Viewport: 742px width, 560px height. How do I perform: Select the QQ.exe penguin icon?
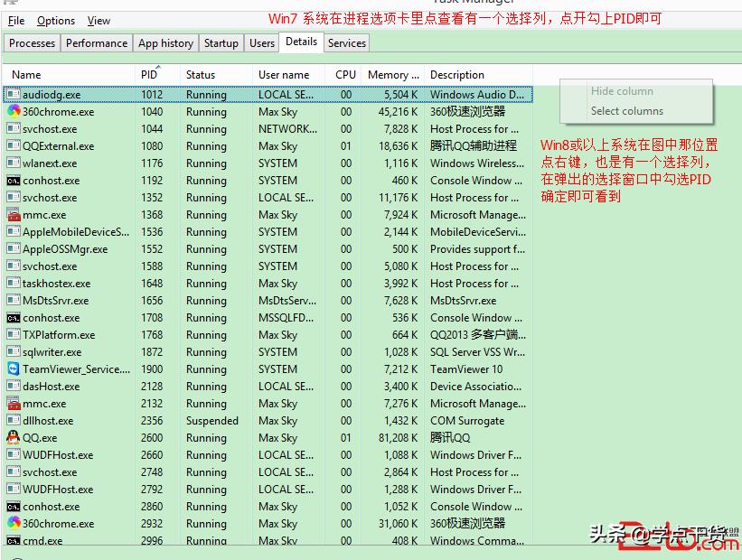[13, 437]
